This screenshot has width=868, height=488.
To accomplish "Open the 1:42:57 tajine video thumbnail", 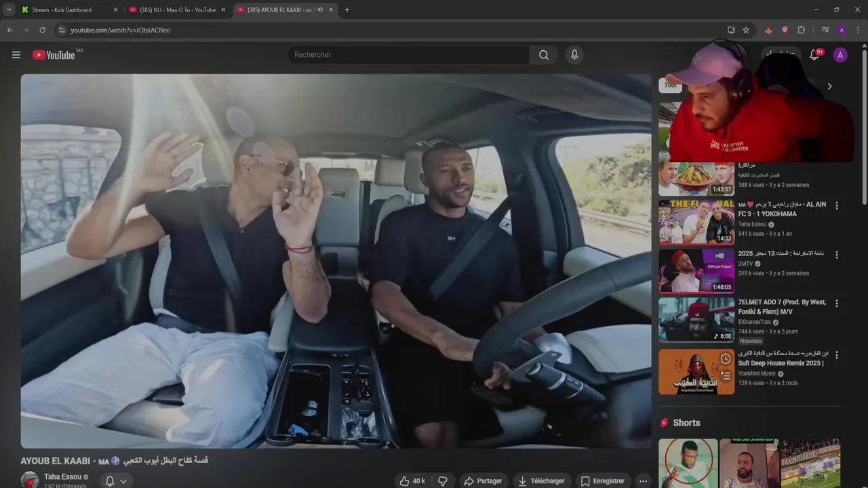I will click(x=696, y=175).
